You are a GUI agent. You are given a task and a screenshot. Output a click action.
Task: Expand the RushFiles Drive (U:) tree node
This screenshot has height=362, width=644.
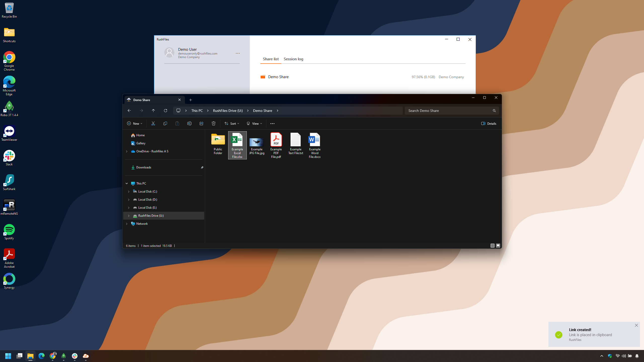pyautogui.click(x=129, y=216)
